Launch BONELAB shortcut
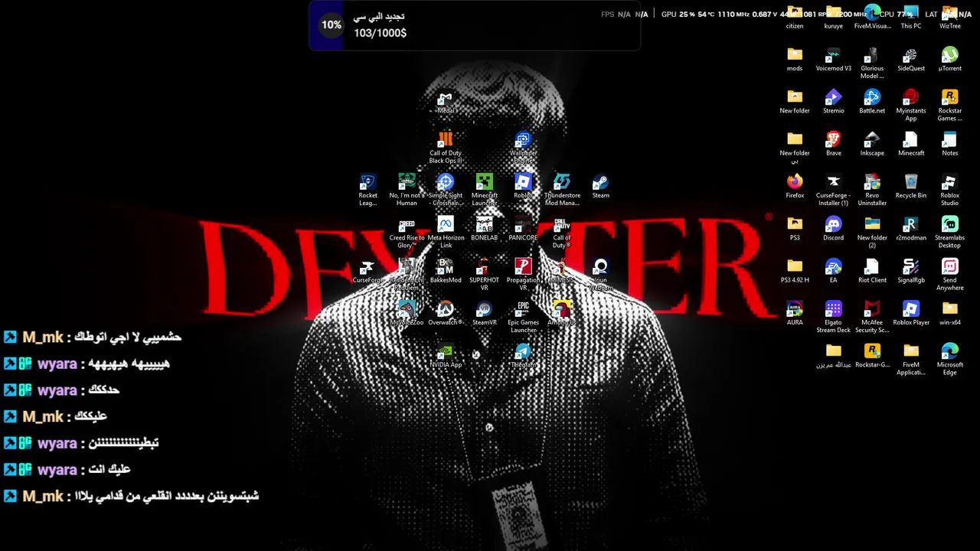 click(485, 229)
